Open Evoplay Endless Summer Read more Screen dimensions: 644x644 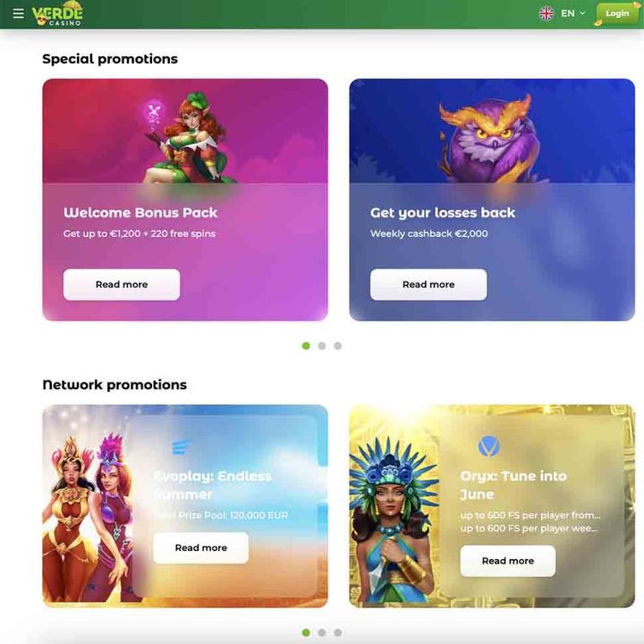pyautogui.click(x=201, y=547)
